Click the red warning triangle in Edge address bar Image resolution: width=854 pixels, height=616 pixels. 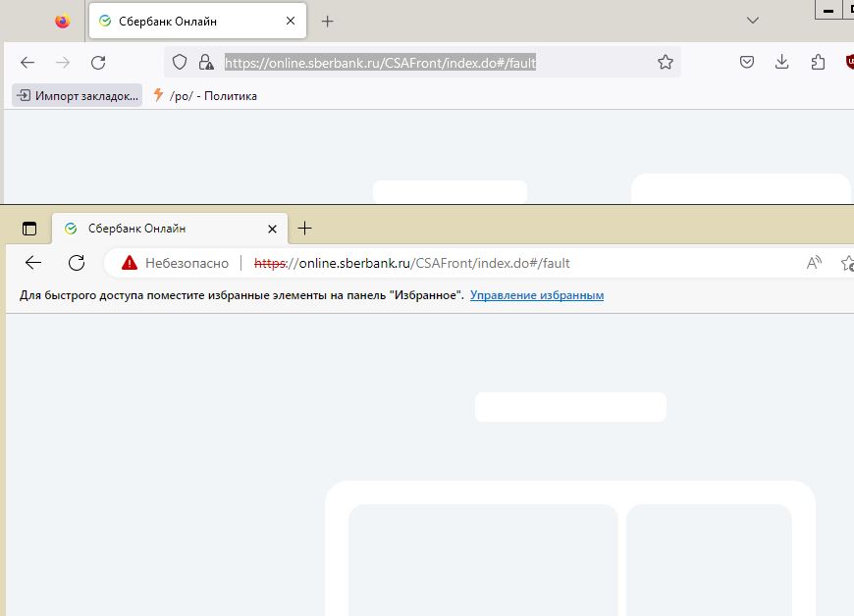pos(130,263)
